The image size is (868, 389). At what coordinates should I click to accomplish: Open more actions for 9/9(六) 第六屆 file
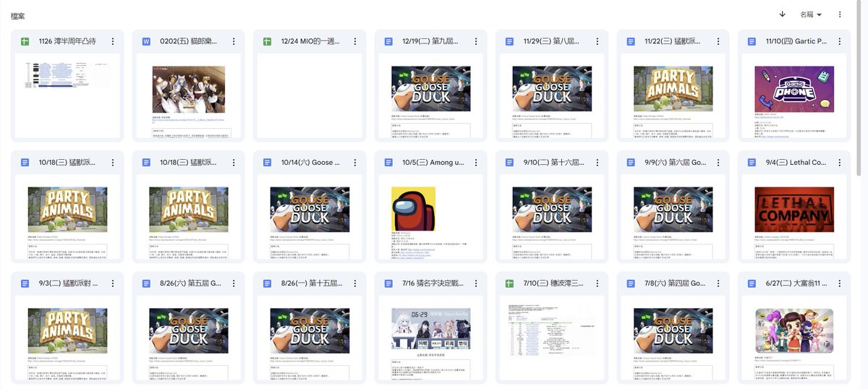(x=718, y=163)
